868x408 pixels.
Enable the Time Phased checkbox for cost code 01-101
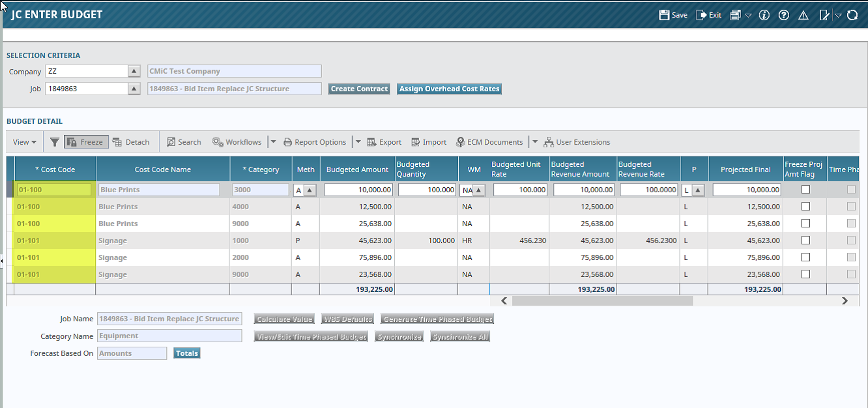pyautogui.click(x=850, y=240)
